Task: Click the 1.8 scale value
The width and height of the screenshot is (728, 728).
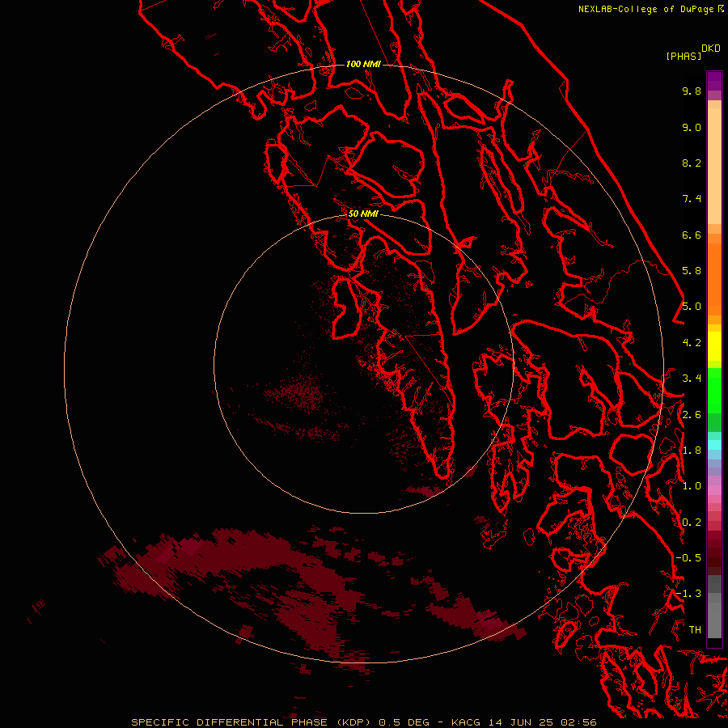Action: (692, 451)
